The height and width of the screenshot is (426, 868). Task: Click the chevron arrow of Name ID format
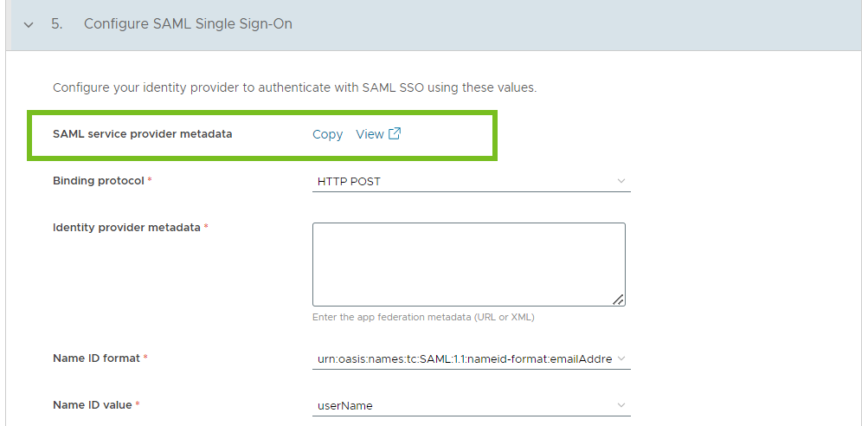[621, 358]
